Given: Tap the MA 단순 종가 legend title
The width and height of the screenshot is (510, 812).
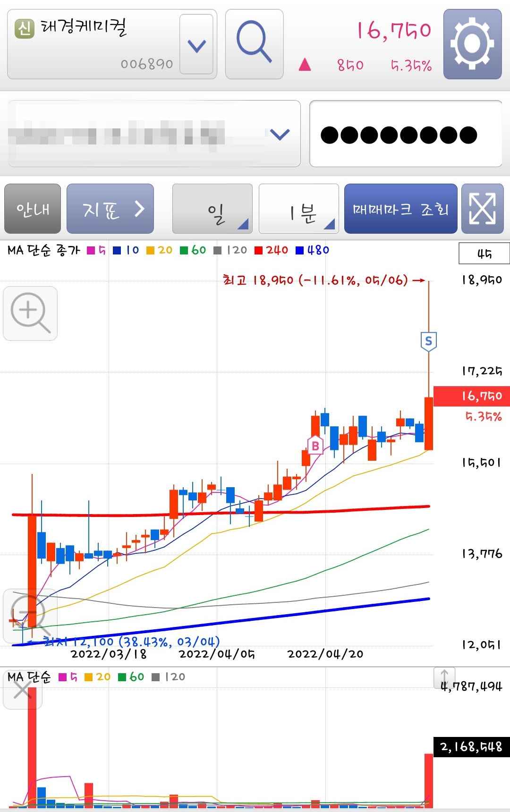Looking at the screenshot, I should point(43,250).
